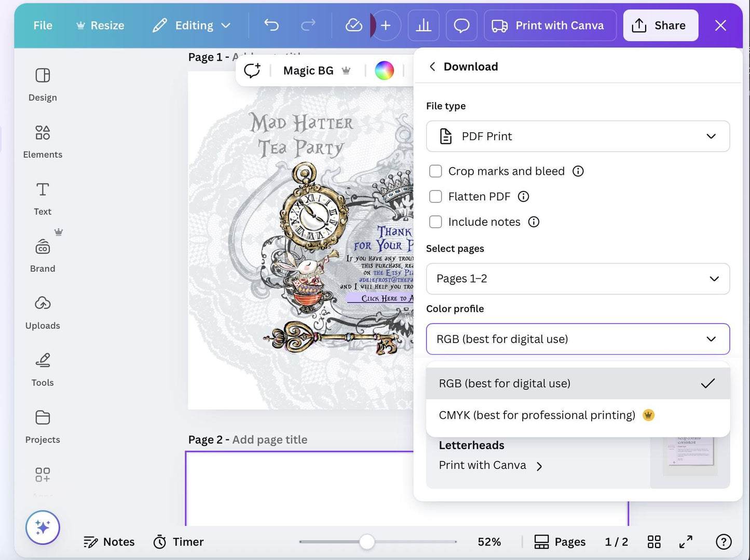The width and height of the screenshot is (750, 560).
Task: Show info about Flatten PDF
Action: [524, 197]
